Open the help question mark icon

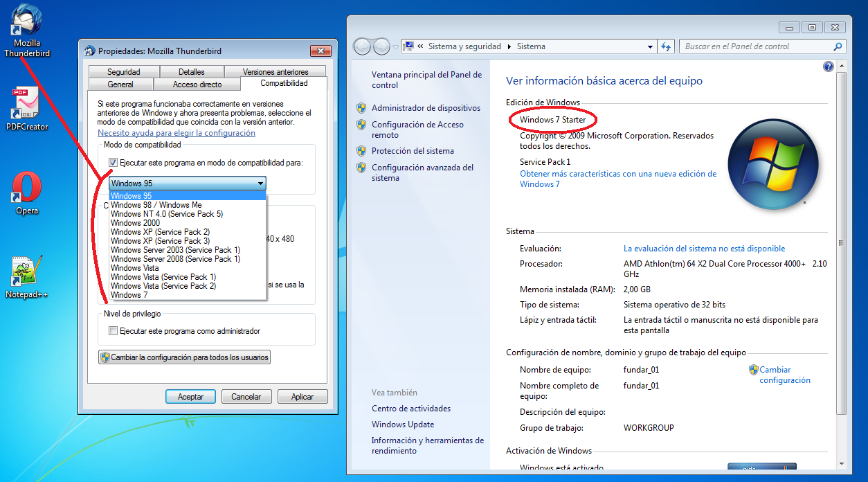tap(829, 66)
